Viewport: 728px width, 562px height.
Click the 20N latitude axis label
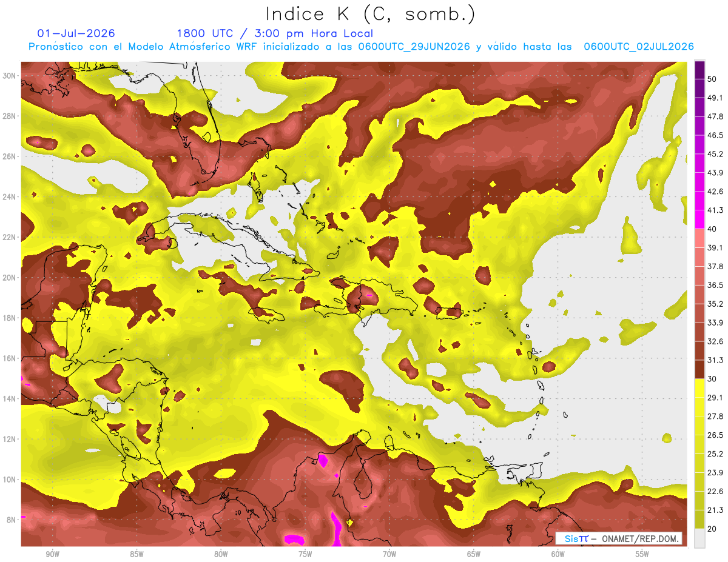(x=10, y=278)
